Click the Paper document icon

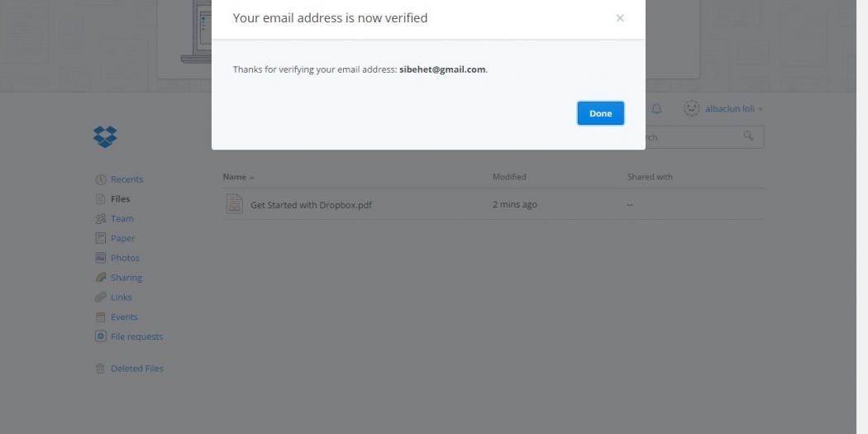100,238
